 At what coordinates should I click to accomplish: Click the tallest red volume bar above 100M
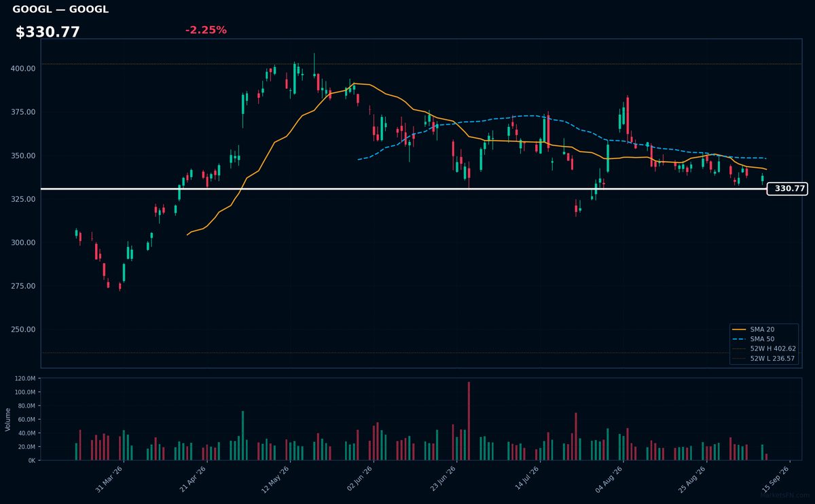(x=469, y=421)
